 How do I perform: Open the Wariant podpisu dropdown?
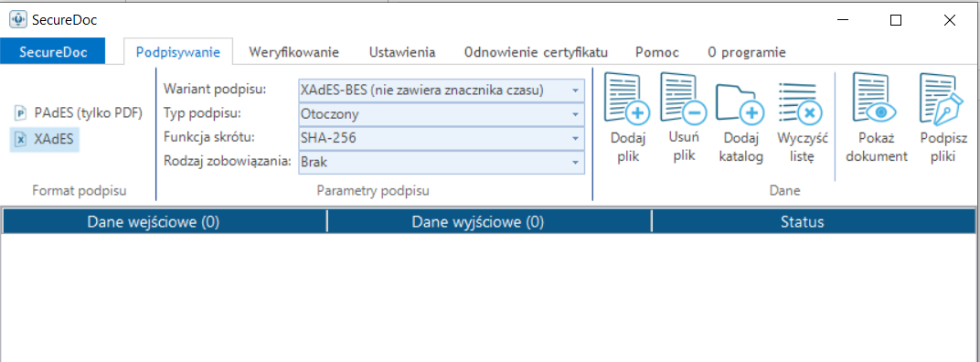click(x=442, y=90)
